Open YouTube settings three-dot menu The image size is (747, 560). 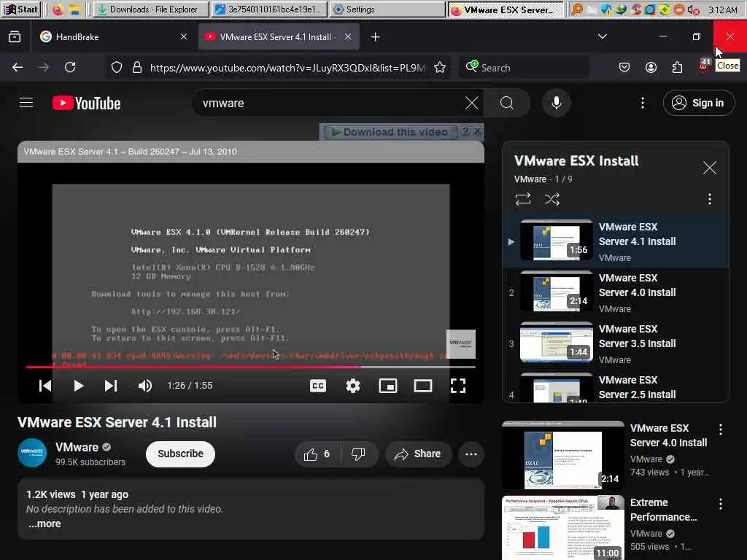[643, 103]
